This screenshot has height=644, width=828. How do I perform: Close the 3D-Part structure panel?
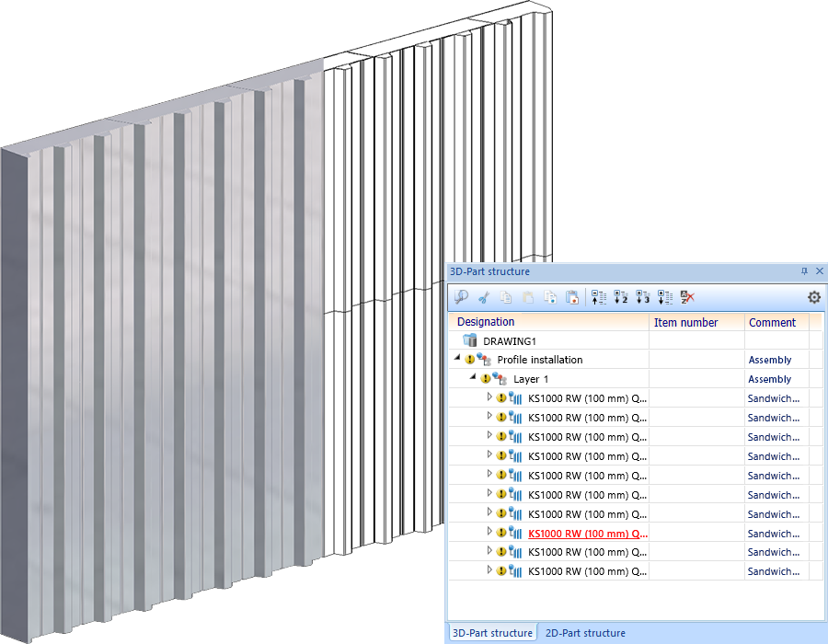820,270
